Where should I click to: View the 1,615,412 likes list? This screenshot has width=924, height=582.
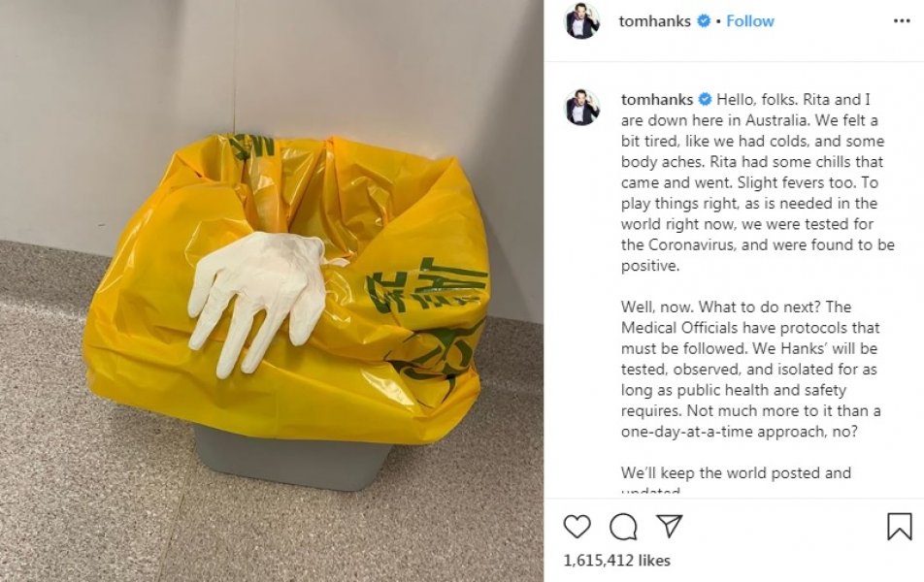tap(616, 561)
